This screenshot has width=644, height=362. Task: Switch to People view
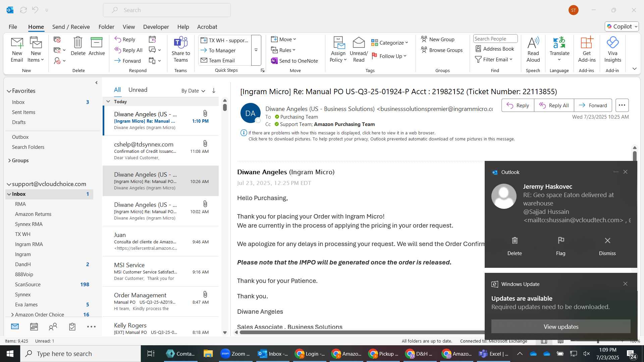pos(53,326)
